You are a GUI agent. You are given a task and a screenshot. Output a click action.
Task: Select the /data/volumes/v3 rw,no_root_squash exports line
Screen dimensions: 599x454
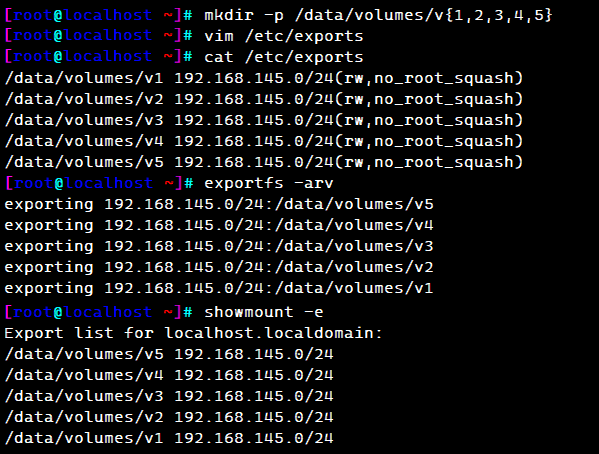click(264, 120)
